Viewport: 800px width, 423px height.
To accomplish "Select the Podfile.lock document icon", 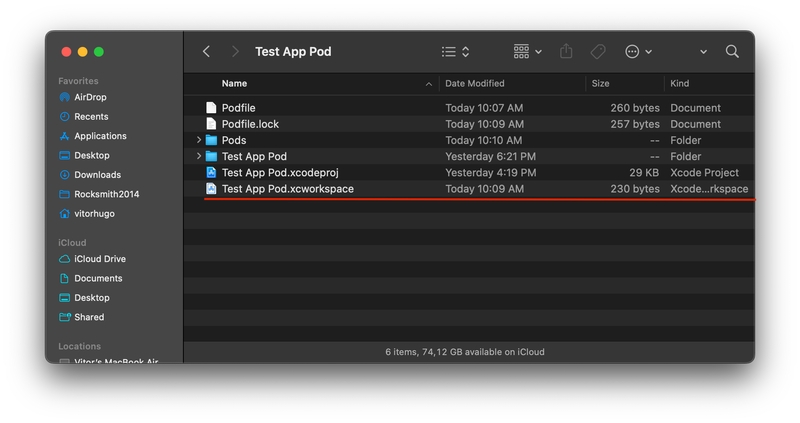I will pos(211,124).
